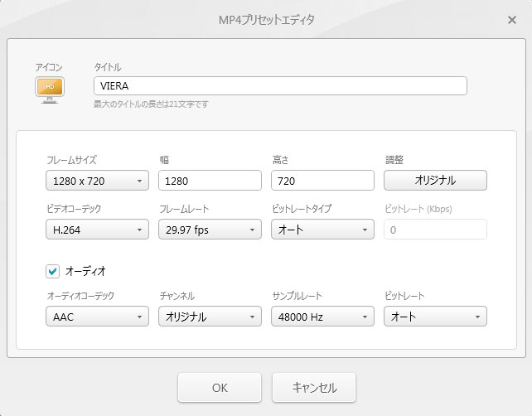Screen dimensions: 532x416
Task: Toggle the オーディオ checkbox
Action: [52, 271]
